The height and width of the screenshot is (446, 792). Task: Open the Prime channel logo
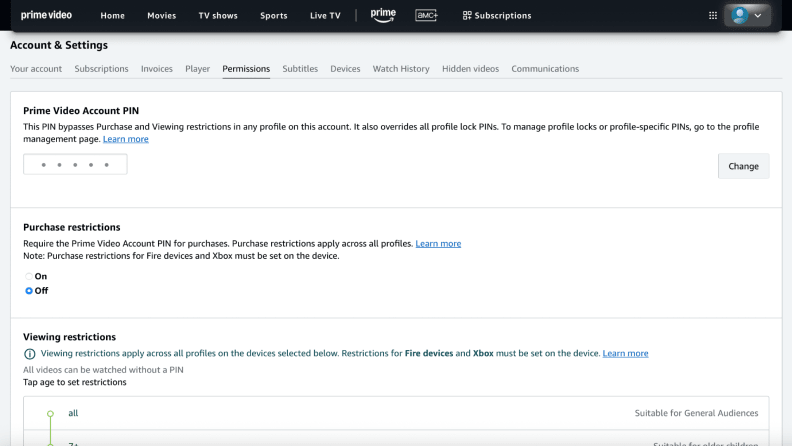(383, 16)
